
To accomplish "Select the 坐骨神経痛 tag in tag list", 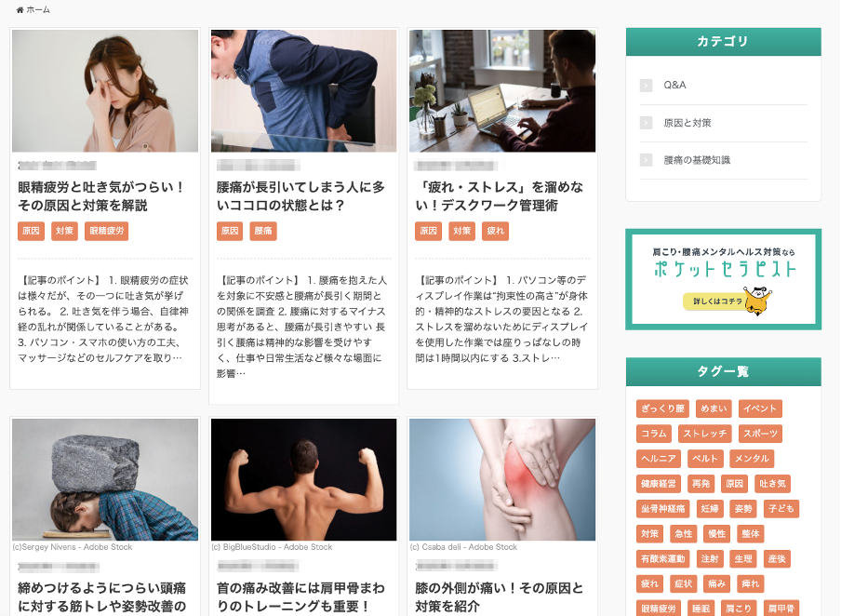I will [x=663, y=509].
